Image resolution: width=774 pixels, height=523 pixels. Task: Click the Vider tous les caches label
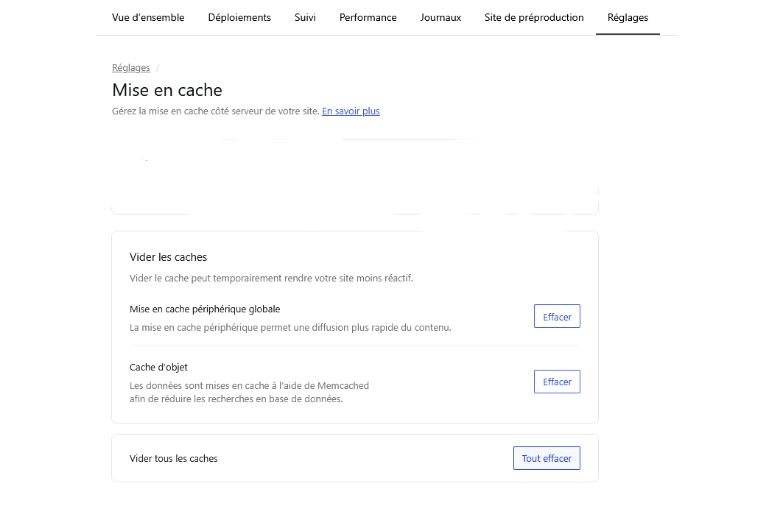[x=173, y=459]
